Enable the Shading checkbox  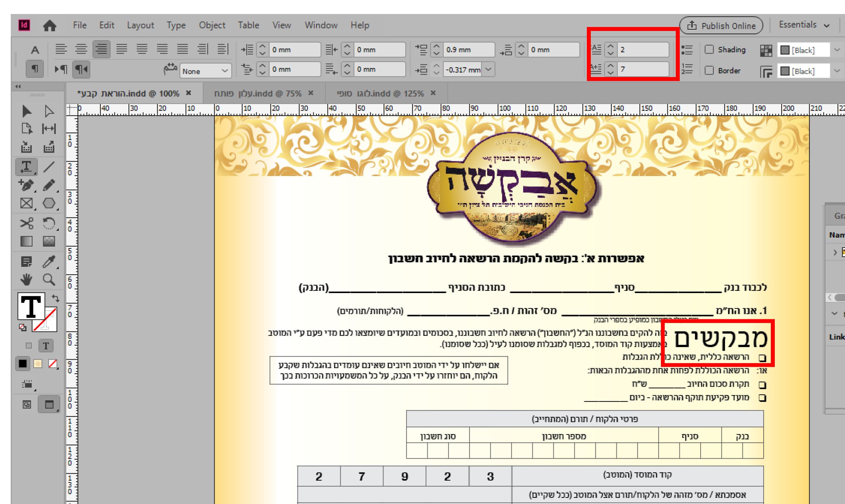[x=709, y=49]
